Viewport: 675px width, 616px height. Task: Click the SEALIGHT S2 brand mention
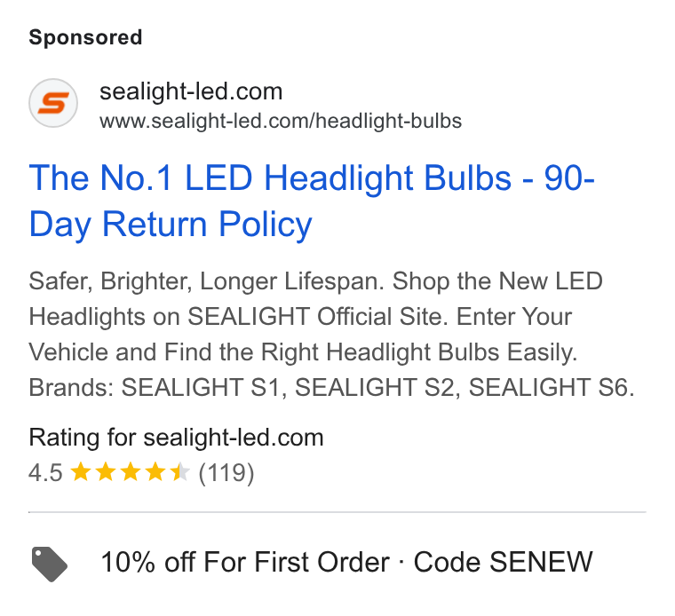[x=374, y=387]
